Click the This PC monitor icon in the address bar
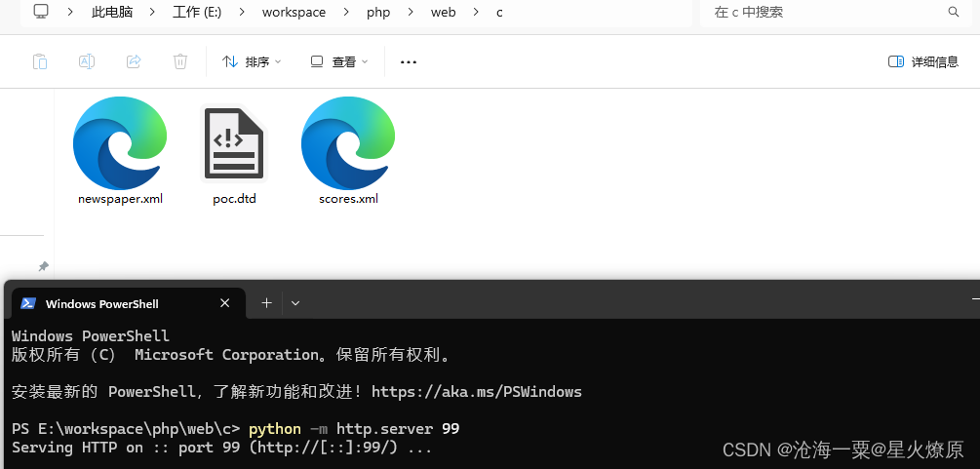 [41, 12]
